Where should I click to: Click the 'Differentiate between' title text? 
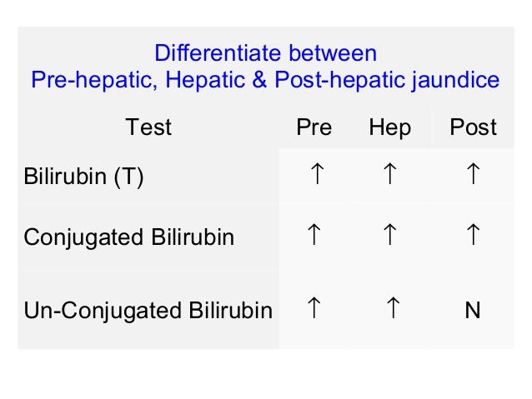click(266, 53)
